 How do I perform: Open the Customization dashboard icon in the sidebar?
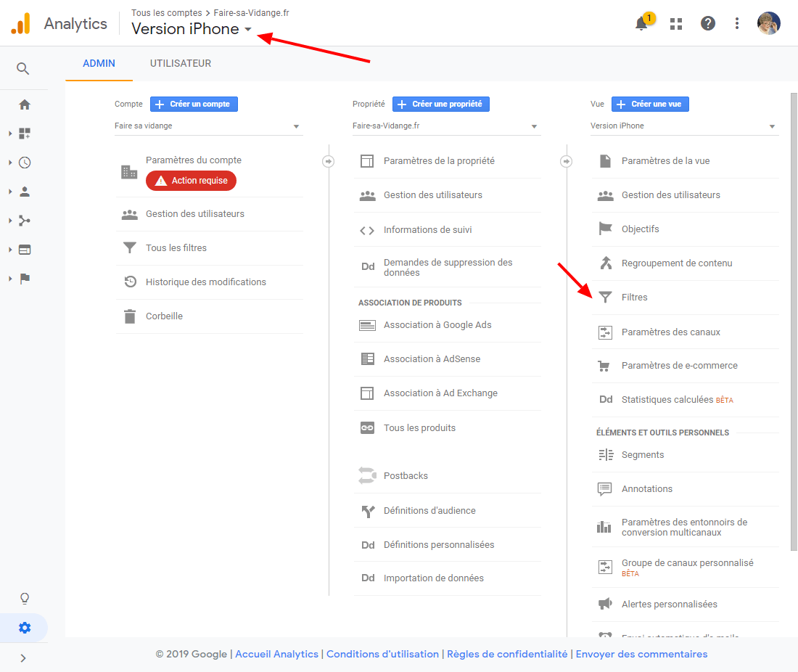coord(25,134)
